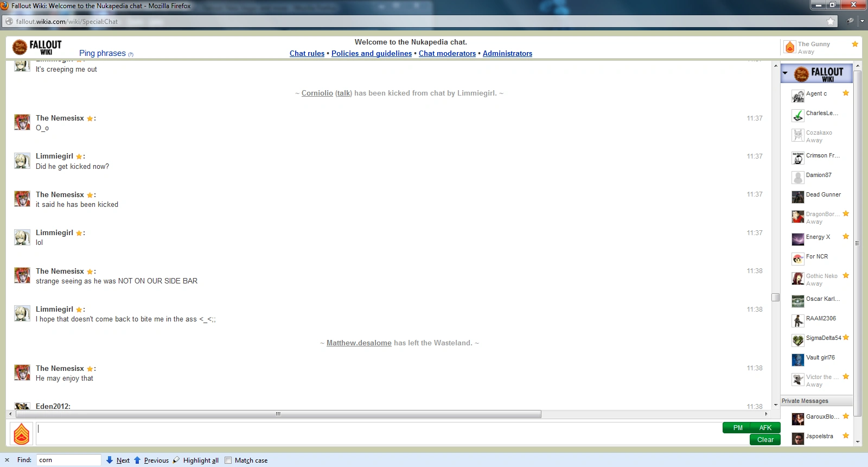This screenshot has height=467, width=868.
Task: Click Damion87's avatar in the user list
Action: [x=797, y=178]
